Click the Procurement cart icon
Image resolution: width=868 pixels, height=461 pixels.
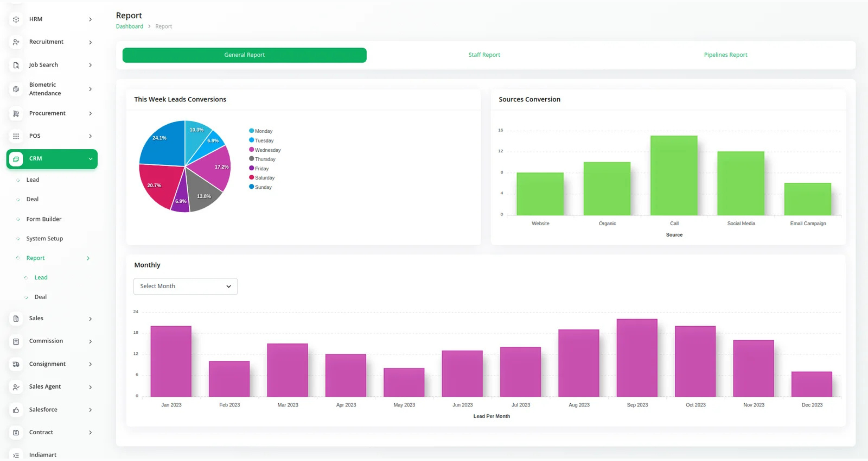(16, 114)
